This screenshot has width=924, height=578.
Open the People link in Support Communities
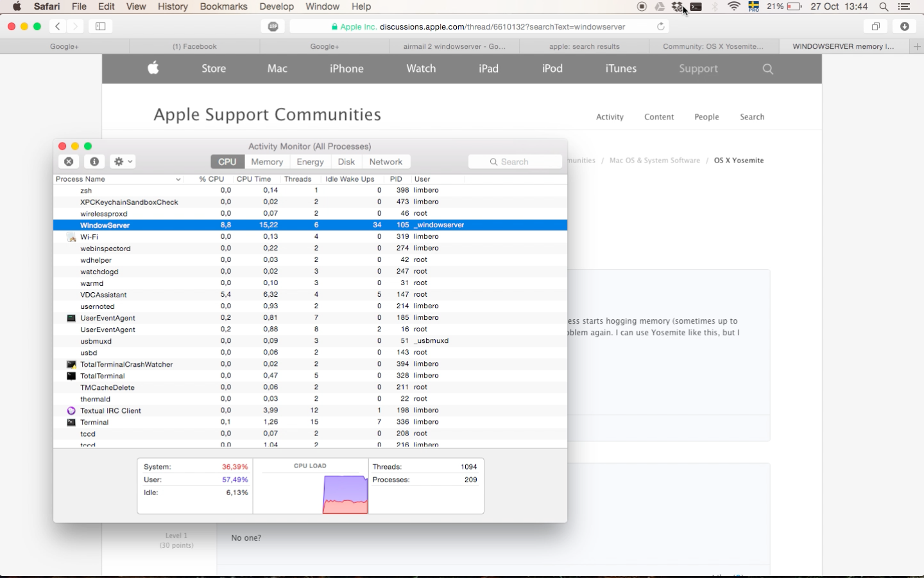[x=706, y=117]
